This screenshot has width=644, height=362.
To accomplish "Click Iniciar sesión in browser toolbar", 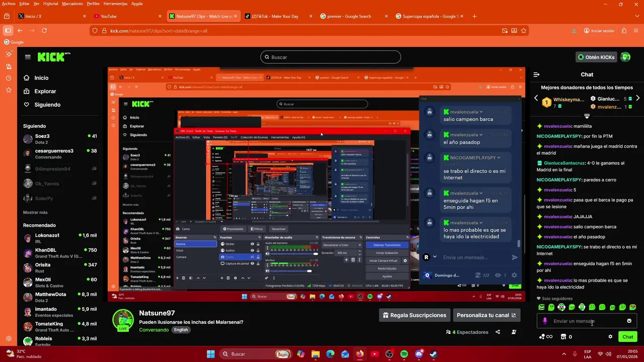I will click(599, 31).
